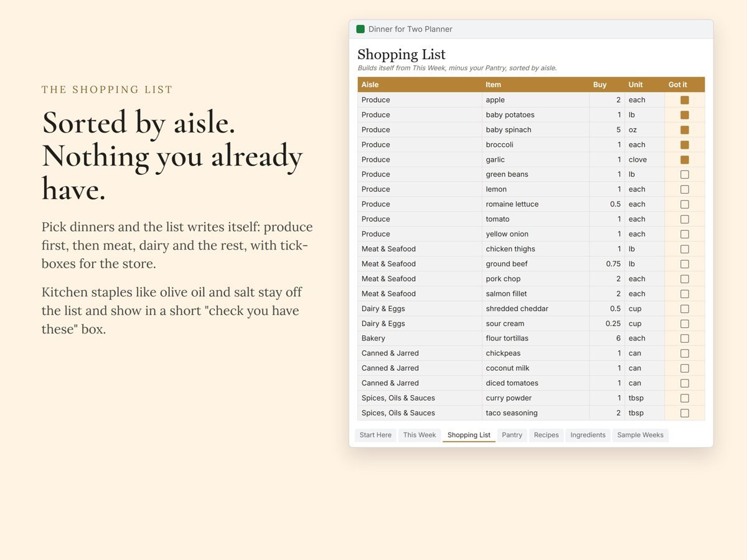The height and width of the screenshot is (560, 747).
Task: Check off chicken thighs as bought
Action: (685, 250)
